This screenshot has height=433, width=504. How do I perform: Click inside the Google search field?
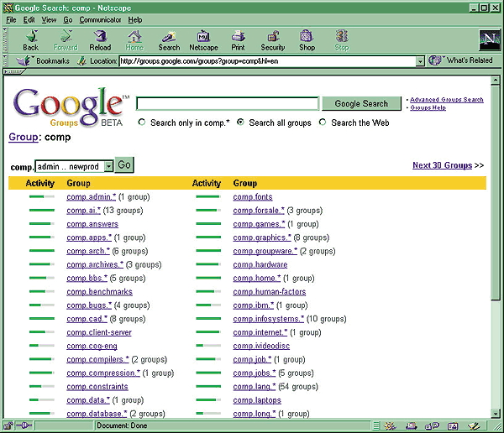[228, 103]
